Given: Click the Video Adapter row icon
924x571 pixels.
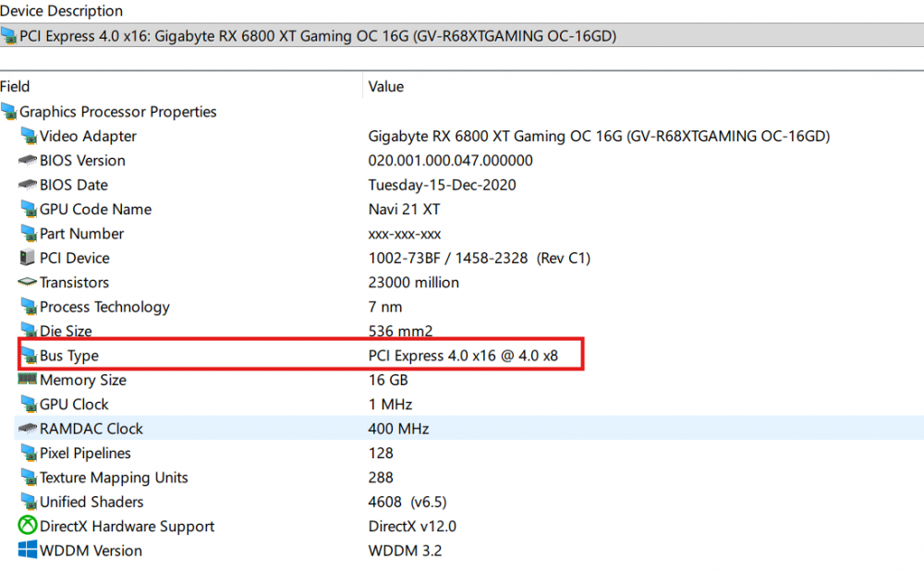Looking at the screenshot, I should point(29,136).
